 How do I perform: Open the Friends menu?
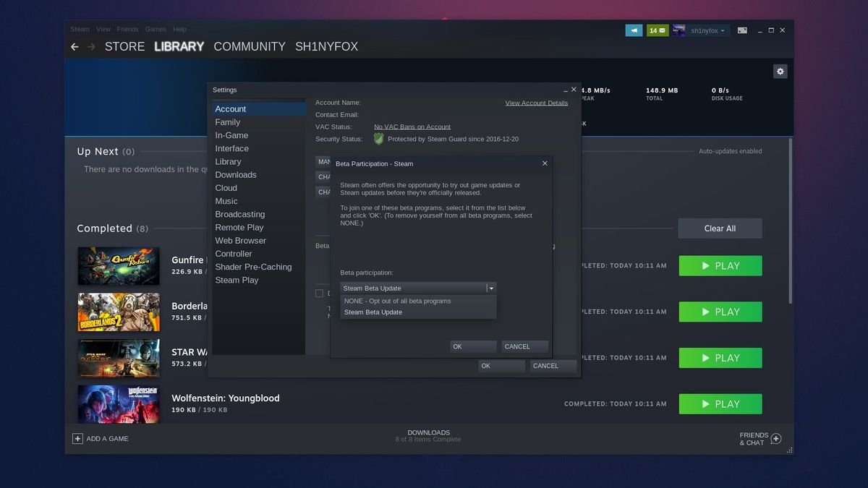tap(127, 29)
